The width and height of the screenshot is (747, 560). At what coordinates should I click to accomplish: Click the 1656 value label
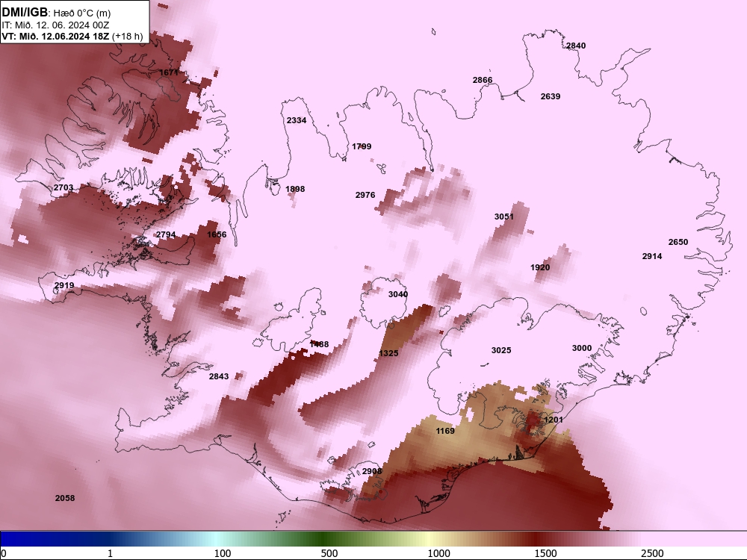(217, 234)
